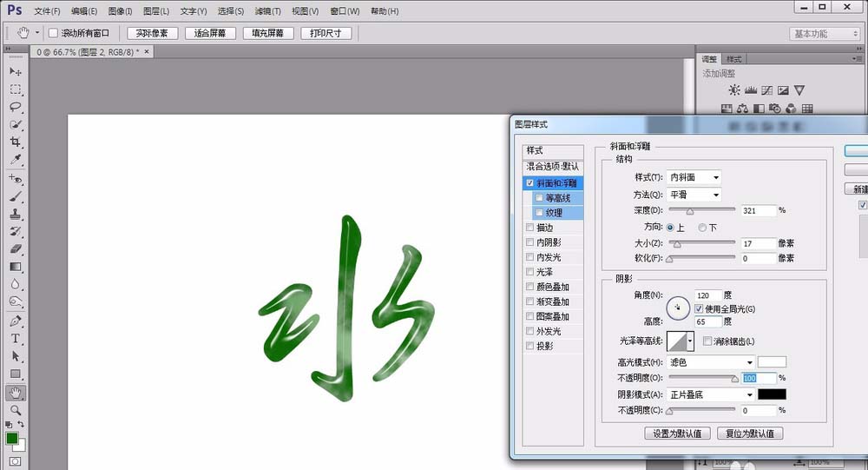Viewport: 868px width, 470px height.
Task: Click black shadow mode color swatch
Action: (772, 394)
